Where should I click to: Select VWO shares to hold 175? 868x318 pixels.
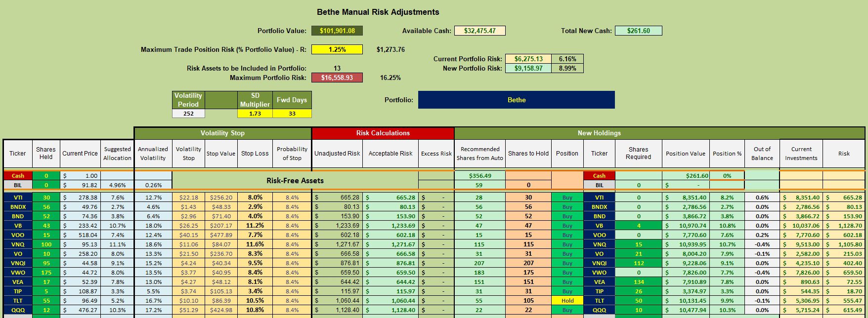point(528,273)
